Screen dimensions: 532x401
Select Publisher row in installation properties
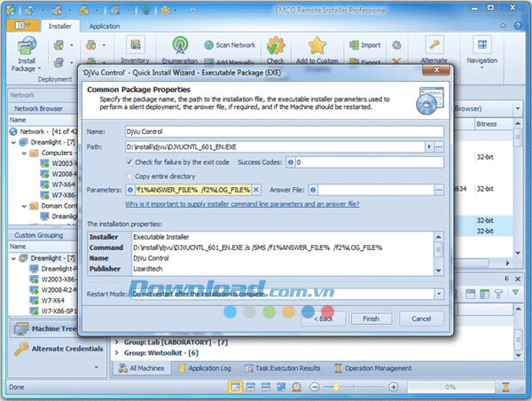260,269
